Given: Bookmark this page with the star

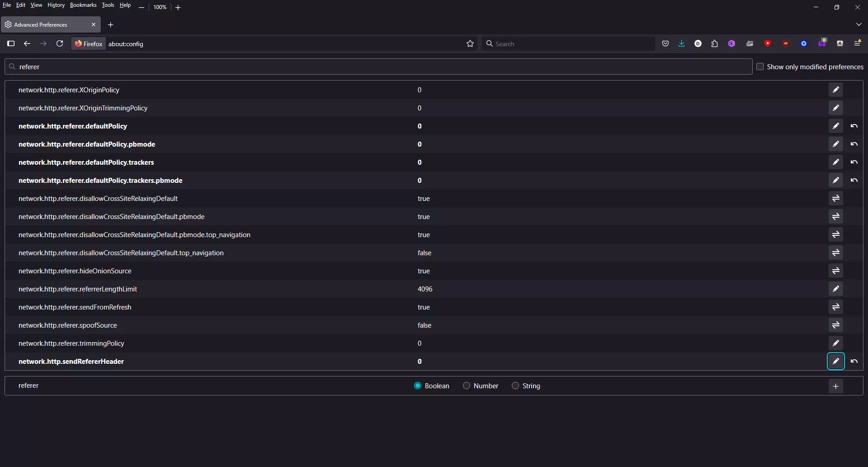Looking at the screenshot, I should (x=470, y=44).
